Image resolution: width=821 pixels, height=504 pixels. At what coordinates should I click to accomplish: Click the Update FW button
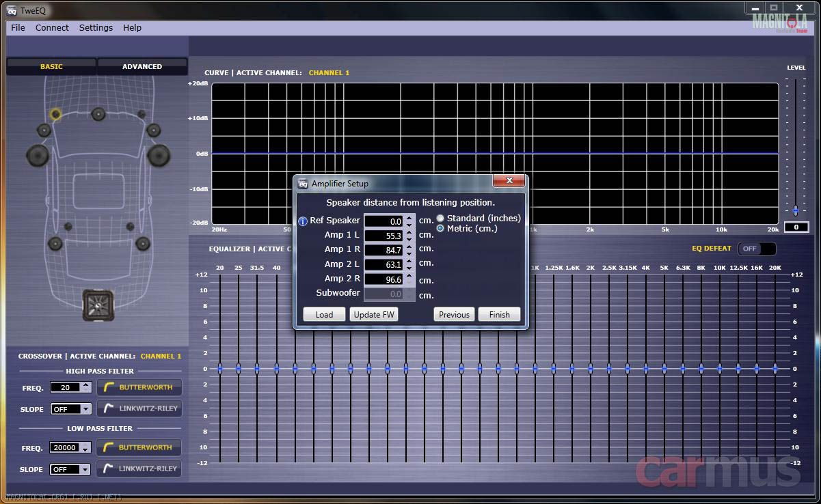[x=374, y=314]
